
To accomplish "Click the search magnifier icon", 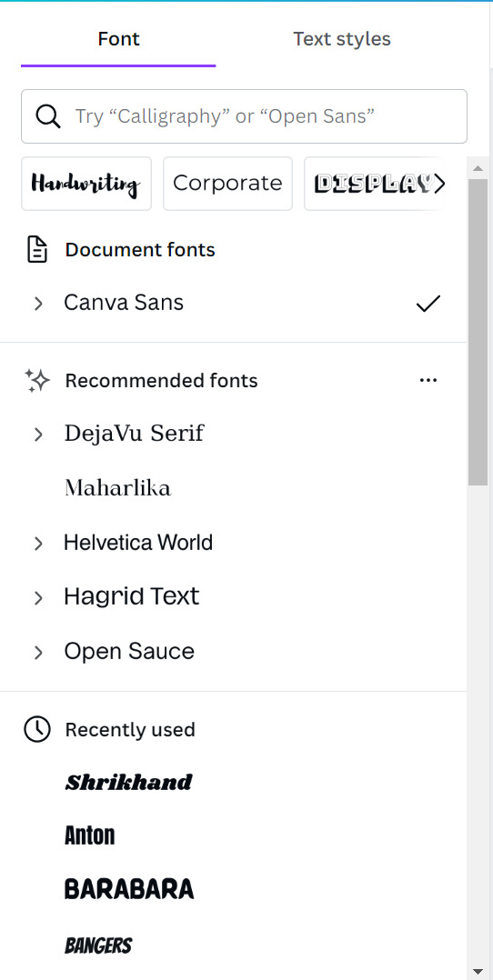I will click(x=47, y=116).
